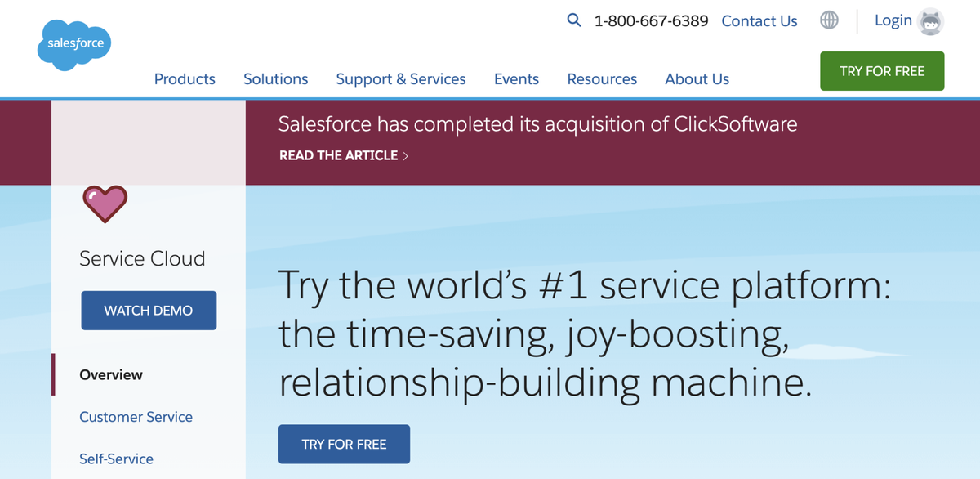Click the Astro avatar login icon
980x479 pixels.
(930, 22)
